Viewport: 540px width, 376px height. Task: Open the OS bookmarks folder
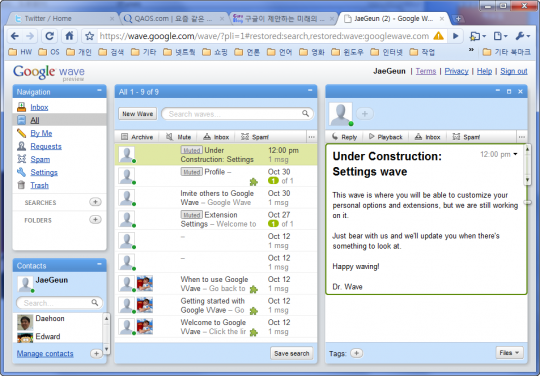(49, 52)
